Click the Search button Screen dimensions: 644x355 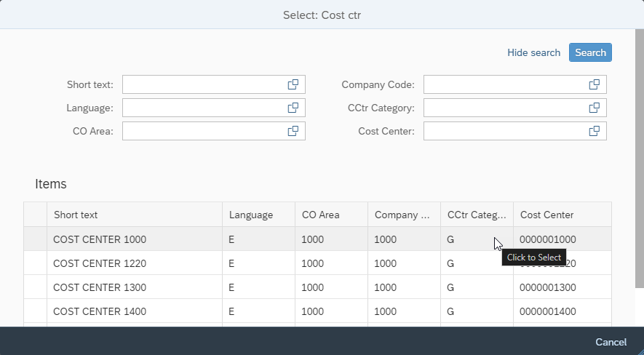590,52
